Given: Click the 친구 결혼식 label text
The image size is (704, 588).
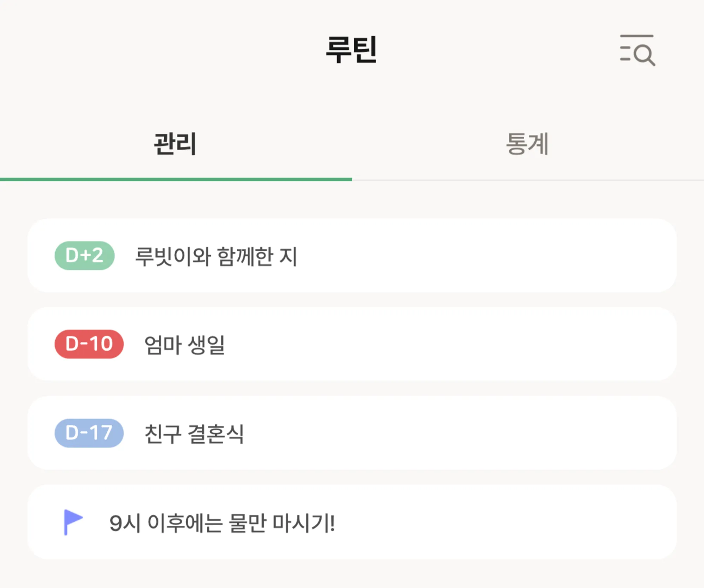Looking at the screenshot, I should tap(194, 433).
